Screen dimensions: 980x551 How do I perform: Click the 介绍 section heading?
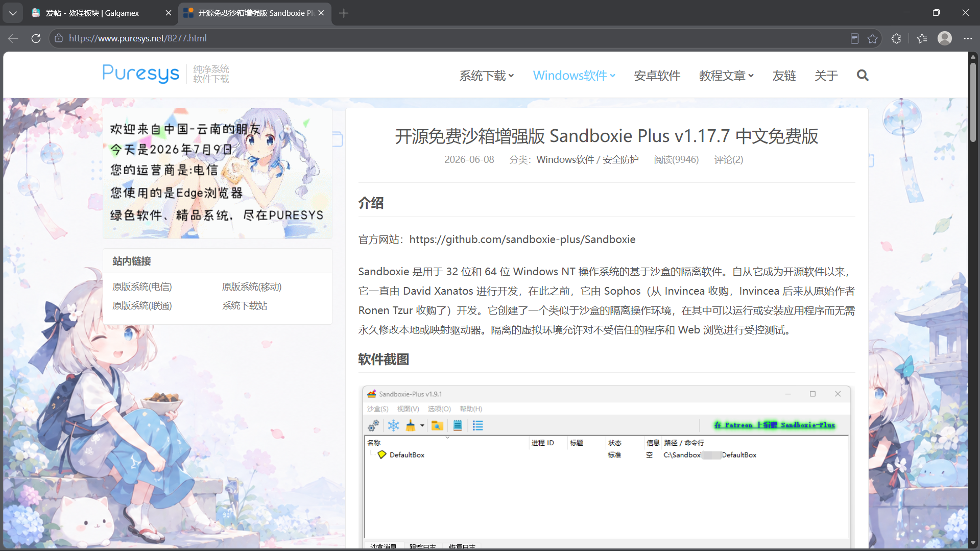coord(371,203)
